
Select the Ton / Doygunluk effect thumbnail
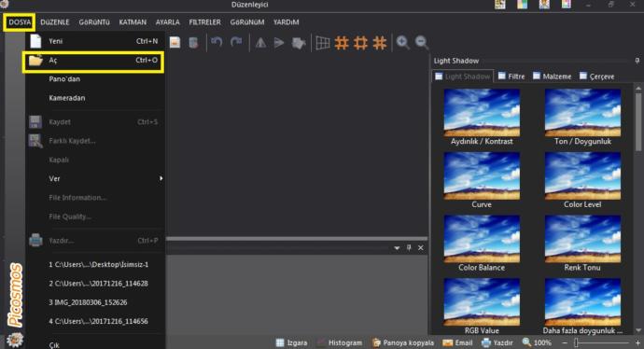point(582,113)
